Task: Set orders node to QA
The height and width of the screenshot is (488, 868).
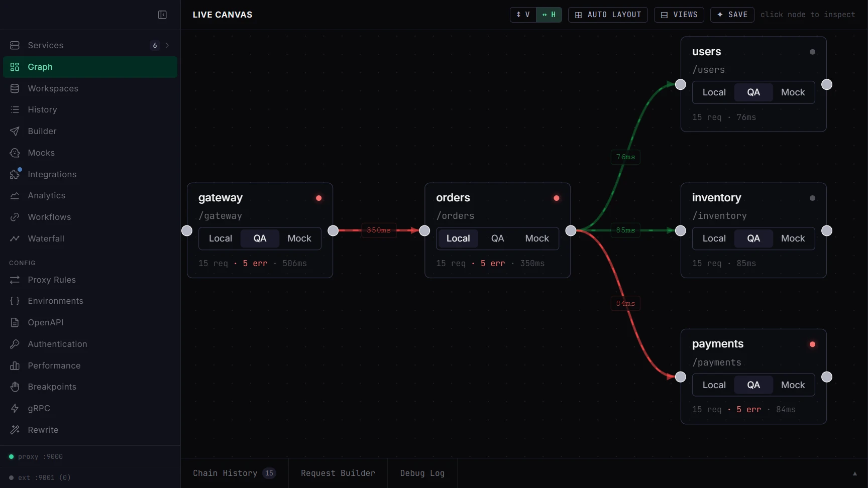Action: click(497, 238)
